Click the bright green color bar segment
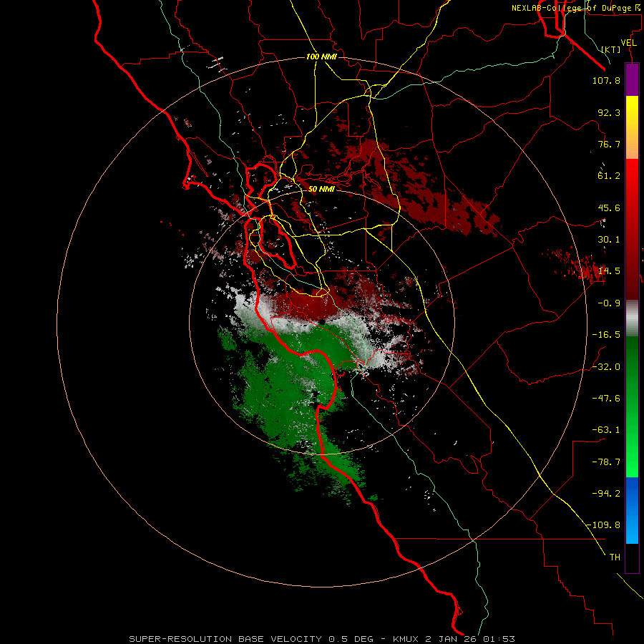The width and height of the screenshot is (644, 644). coord(632,406)
